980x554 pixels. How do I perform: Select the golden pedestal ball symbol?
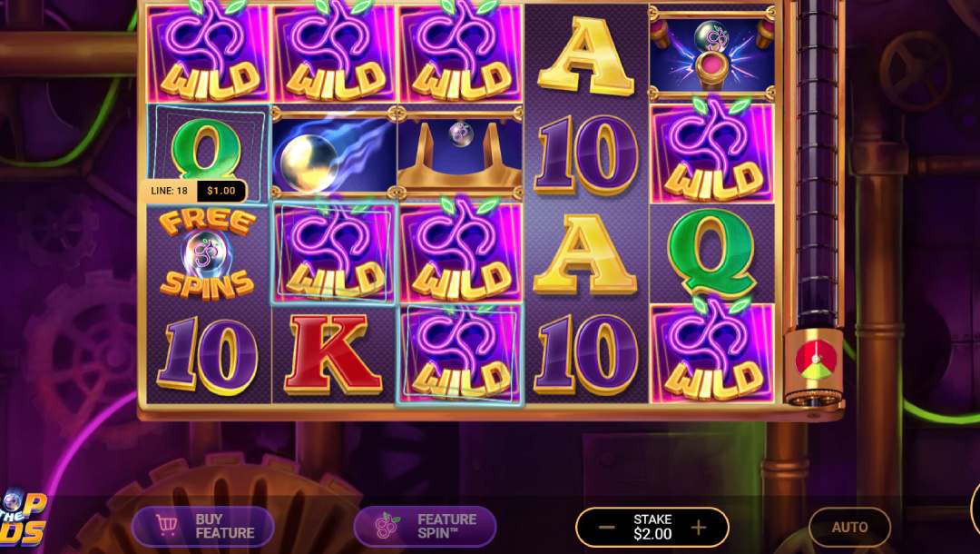tap(459, 154)
